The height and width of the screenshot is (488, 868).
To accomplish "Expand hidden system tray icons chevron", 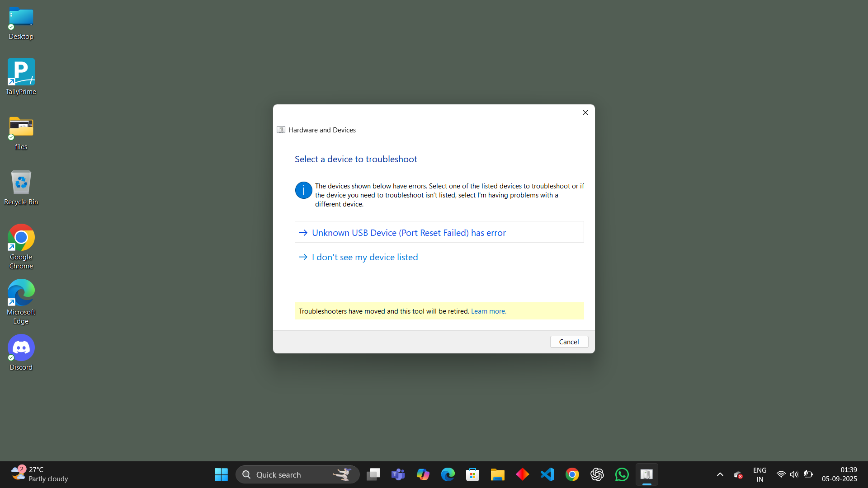I will coord(720,474).
